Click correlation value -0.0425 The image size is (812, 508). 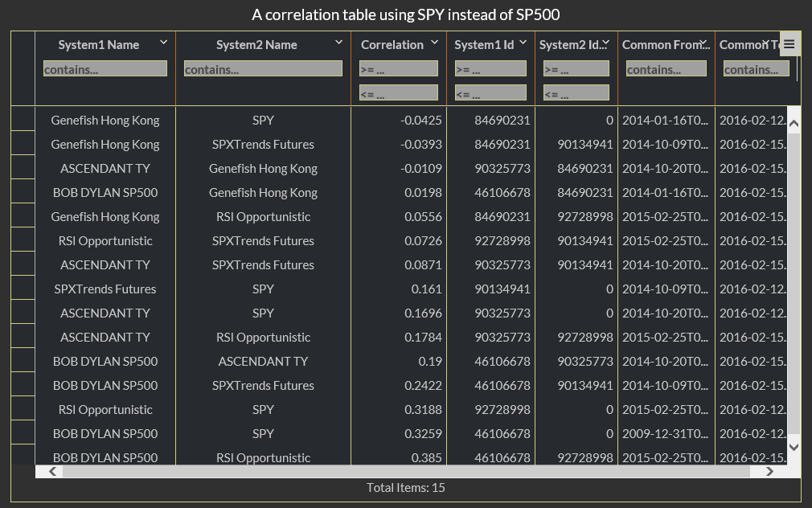[421, 120]
